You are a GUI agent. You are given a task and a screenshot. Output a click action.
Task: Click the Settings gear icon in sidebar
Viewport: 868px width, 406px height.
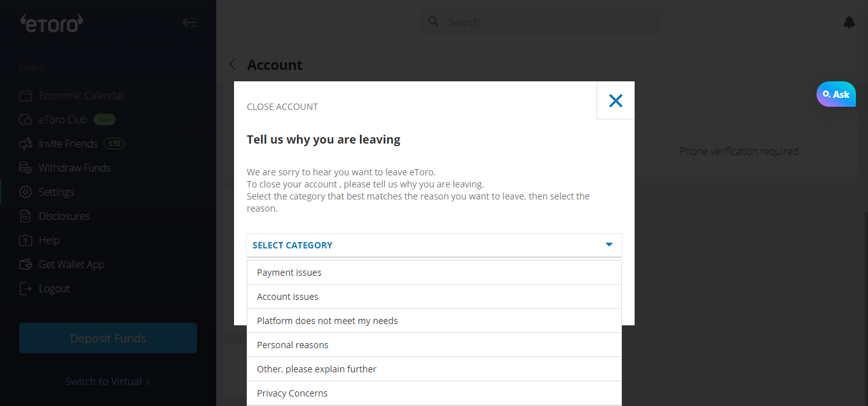pyautogui.click(x=25, y=192)
